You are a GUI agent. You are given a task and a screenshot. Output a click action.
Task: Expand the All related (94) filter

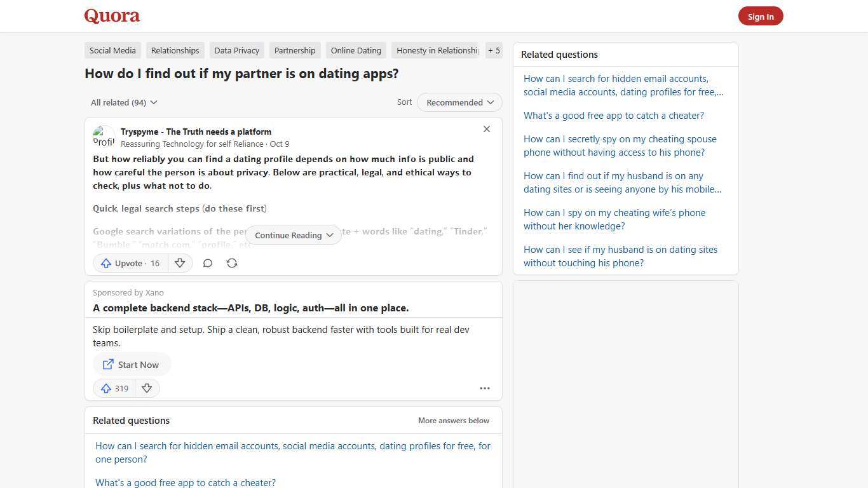124,102
